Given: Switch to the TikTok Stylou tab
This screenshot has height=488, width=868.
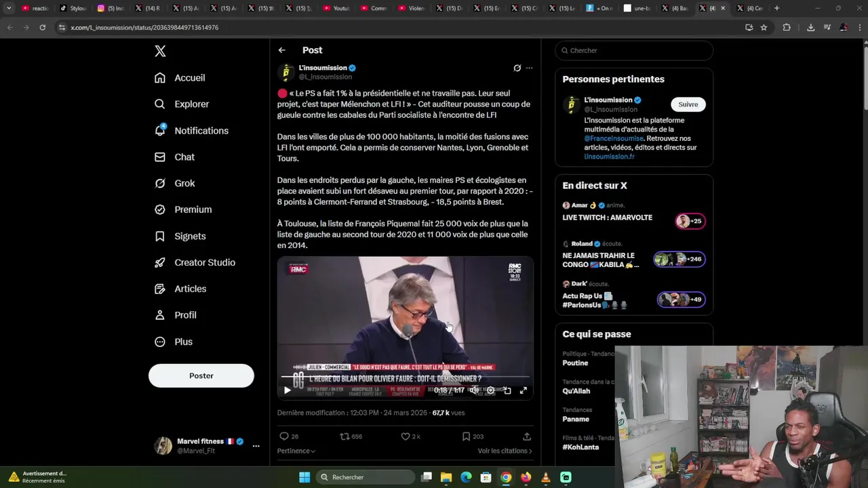Looking at the screenshot, I should tap(73, 8).
